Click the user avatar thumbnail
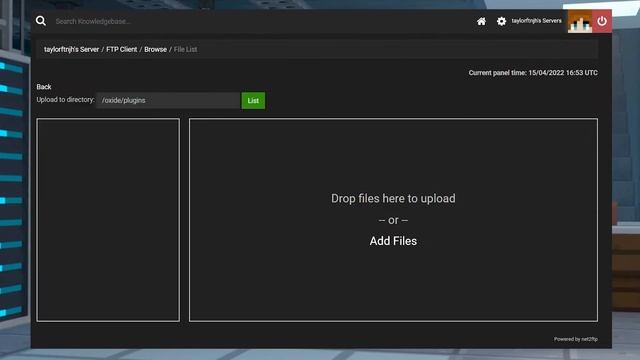The image size is (640, 360). [x=580, y=21]
